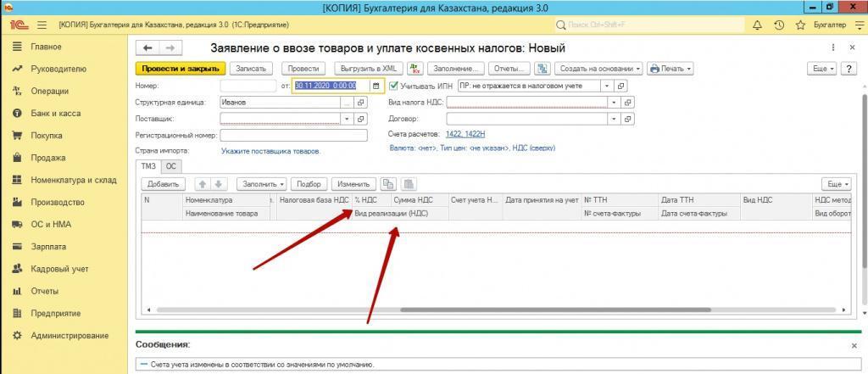Click the Добавить row button
The image size is (868, 374).
(x=164, y=184)
